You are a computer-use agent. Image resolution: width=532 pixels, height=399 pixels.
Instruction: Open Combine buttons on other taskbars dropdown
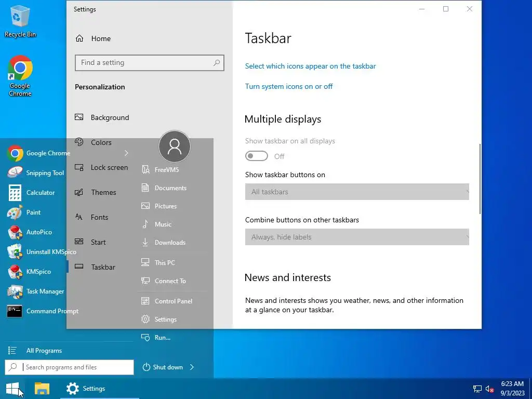tap(357, 237)
